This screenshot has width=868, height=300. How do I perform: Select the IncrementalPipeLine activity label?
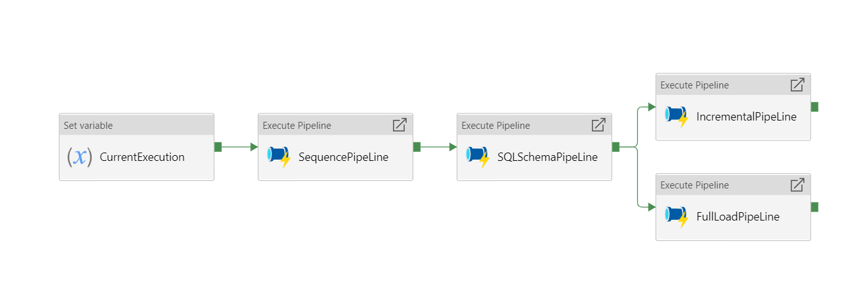tap(746, 117)
